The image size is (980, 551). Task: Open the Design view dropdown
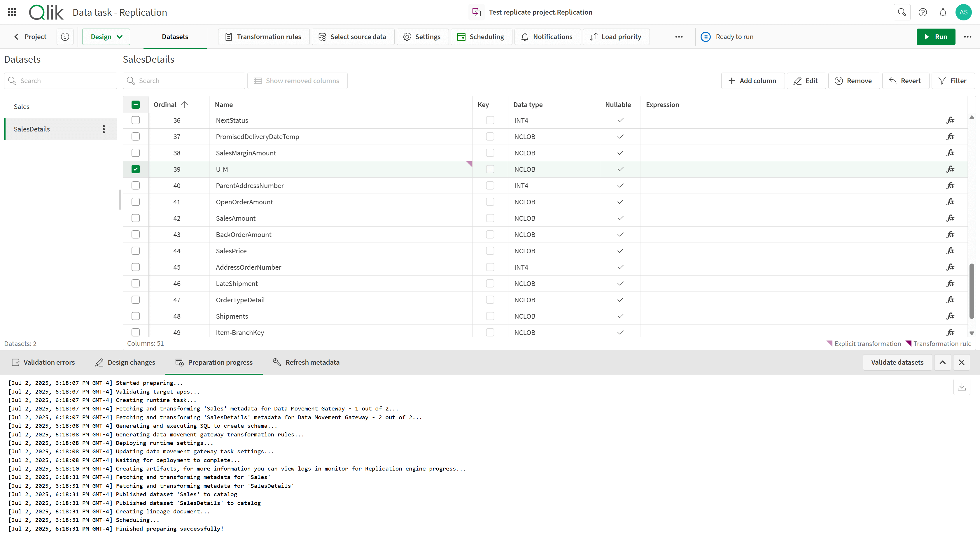(106, 36)
